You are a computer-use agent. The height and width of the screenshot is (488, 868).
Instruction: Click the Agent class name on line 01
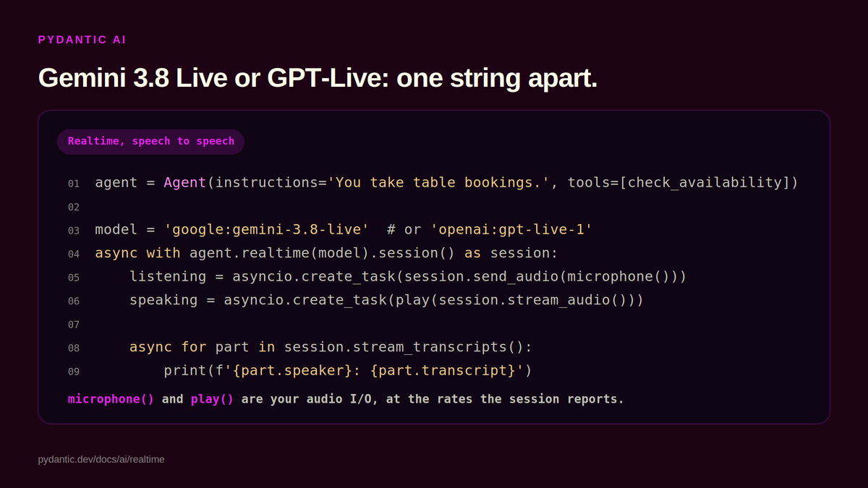(185, 182)
